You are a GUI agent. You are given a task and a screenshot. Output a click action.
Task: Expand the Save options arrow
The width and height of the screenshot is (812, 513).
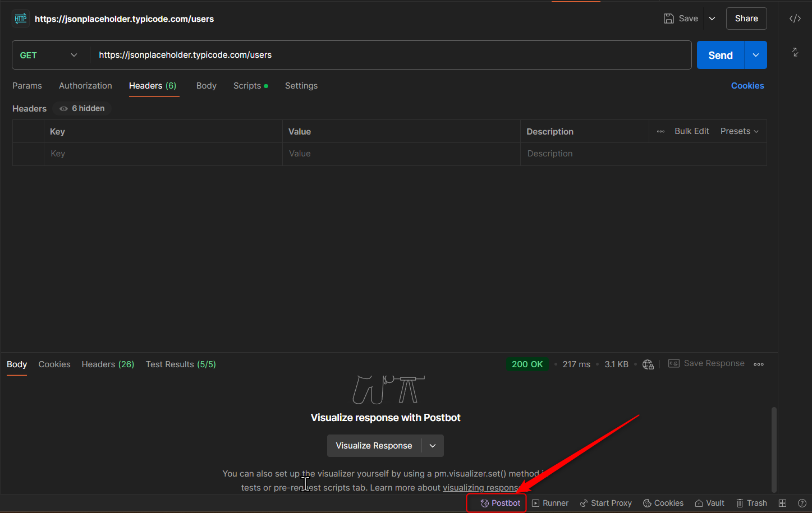tap(712, 19)
